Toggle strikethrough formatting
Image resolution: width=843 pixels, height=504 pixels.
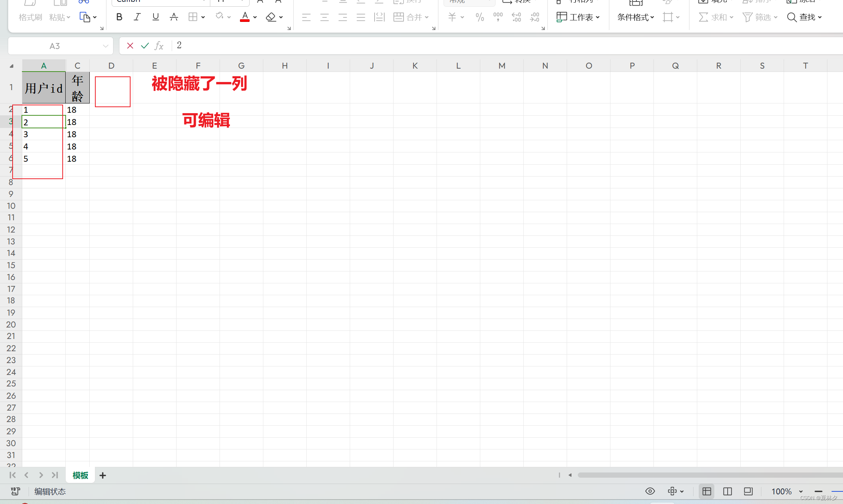pos(174,17)
